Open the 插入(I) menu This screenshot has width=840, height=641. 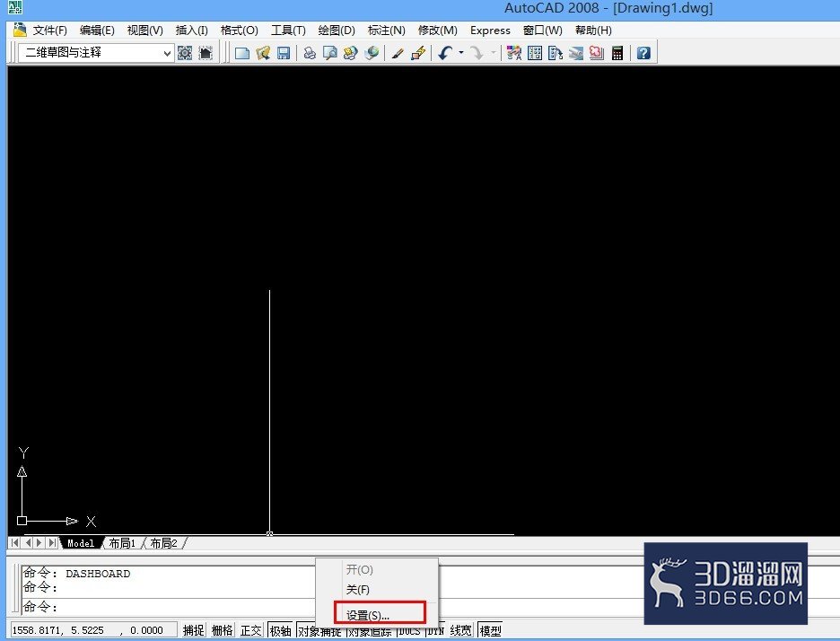(x=192, y=30)
